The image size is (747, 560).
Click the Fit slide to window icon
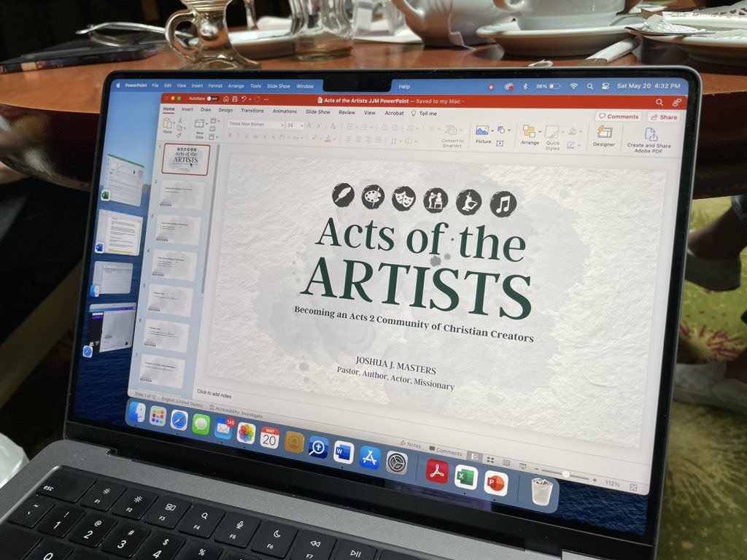click(633, 487)
